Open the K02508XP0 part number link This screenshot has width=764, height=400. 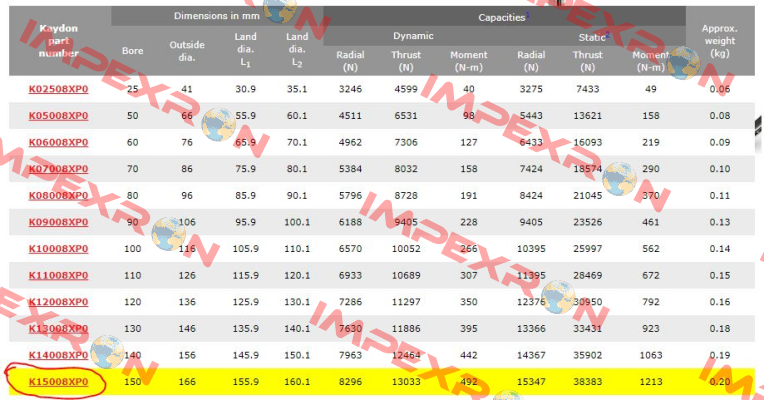[58, 89]
